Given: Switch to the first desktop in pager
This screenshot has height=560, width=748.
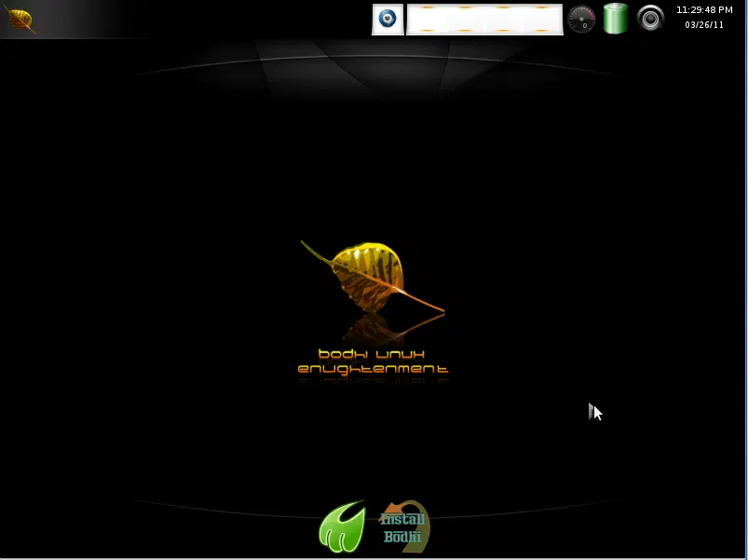Looking at the screenshot, I should pyautogui.click(x=427, y=20).
